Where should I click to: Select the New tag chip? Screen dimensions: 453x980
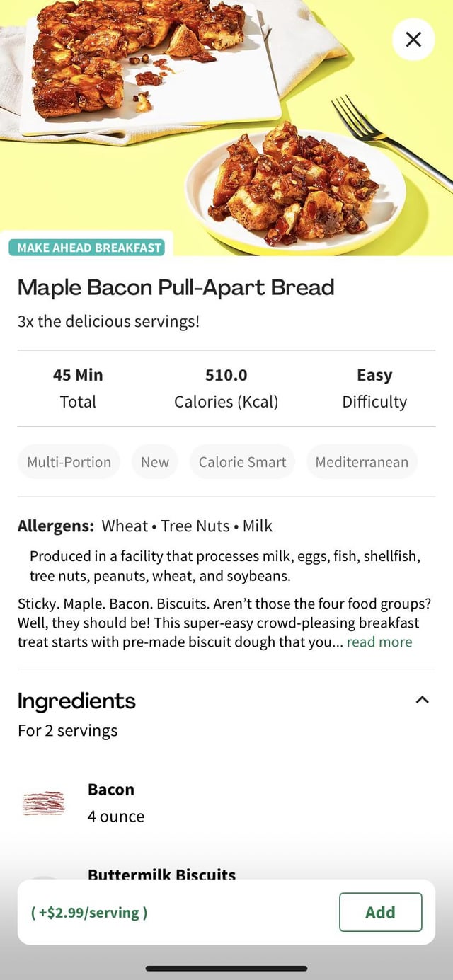pyautogui.click(x=154, y=462)
